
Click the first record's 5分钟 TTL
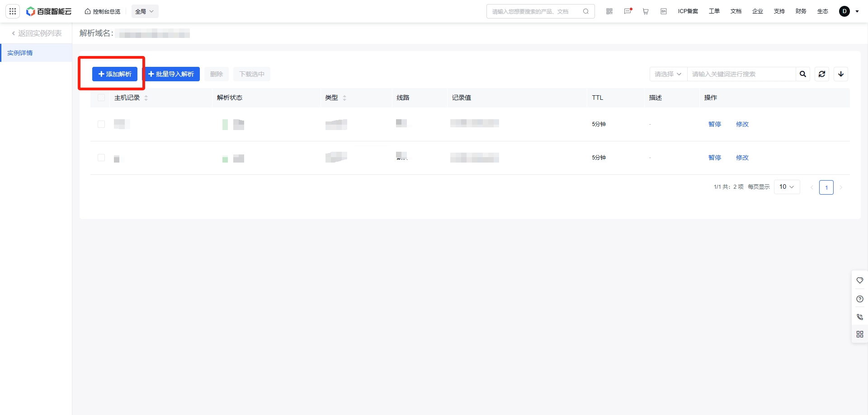[599, 124]
